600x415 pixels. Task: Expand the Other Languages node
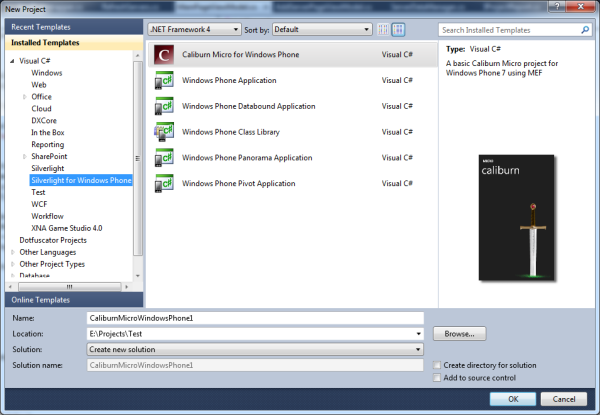coord(13,252)
